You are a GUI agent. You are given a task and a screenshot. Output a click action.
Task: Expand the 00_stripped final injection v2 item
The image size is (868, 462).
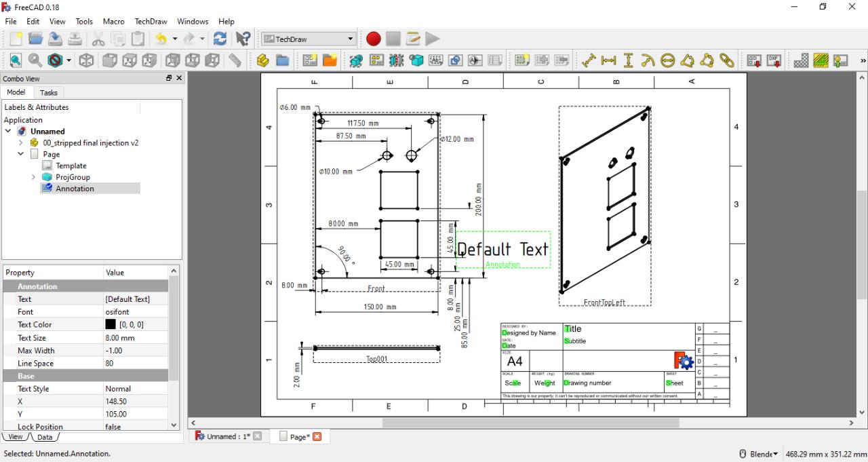point(21,142)
